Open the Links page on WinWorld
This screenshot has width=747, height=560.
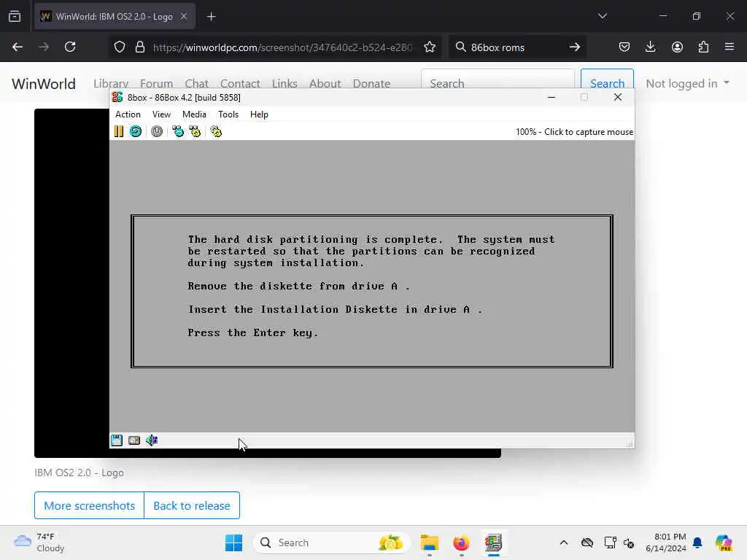285,84
